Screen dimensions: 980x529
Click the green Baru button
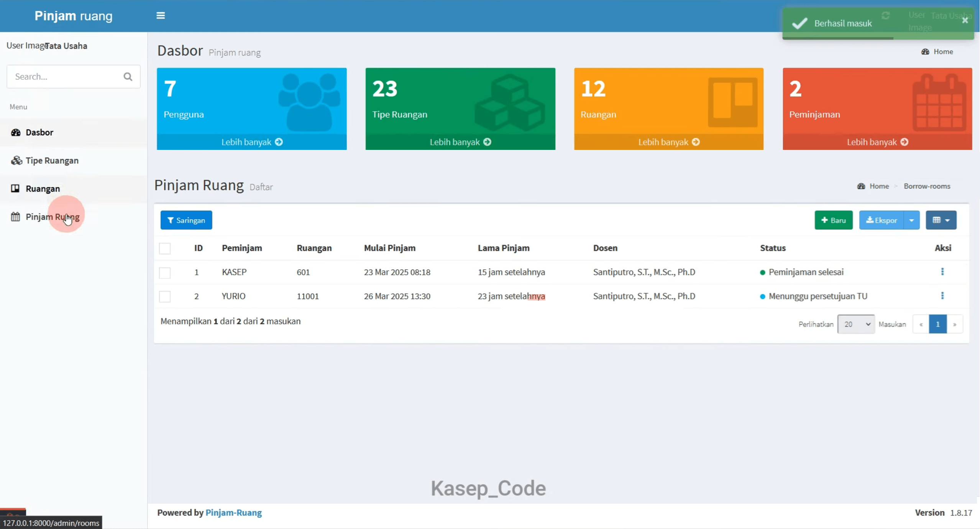tap(834, 220)
